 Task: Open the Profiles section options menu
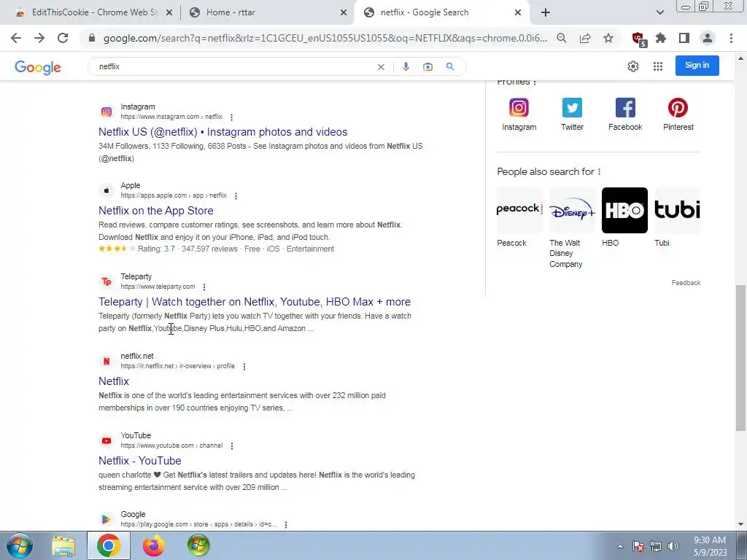(535, 82)
